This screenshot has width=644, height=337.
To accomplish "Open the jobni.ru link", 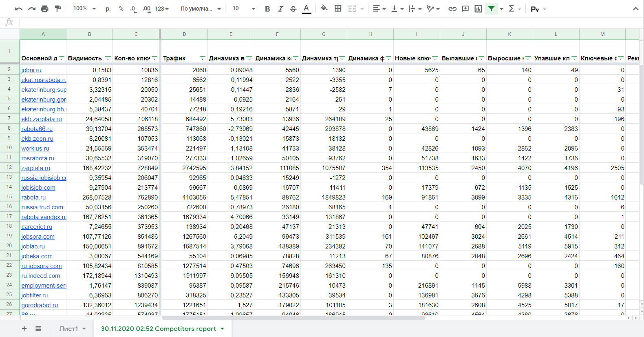I will [31, 70].
